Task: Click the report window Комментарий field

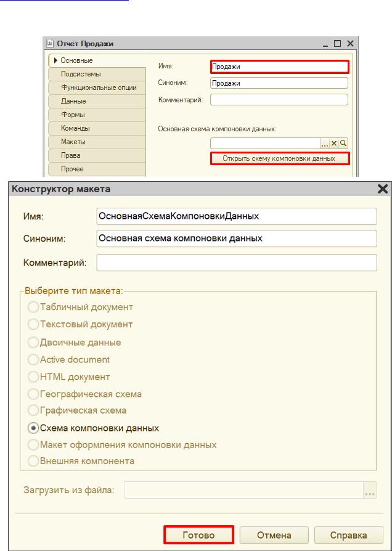Action: tap(279, 99)
